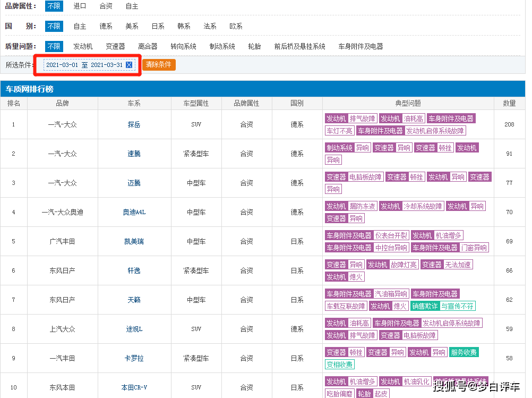Image resolution: width=532 pixels, height=398 pixels.
Task: Open the 凯美瑞 series page
Action: point(134,241)
